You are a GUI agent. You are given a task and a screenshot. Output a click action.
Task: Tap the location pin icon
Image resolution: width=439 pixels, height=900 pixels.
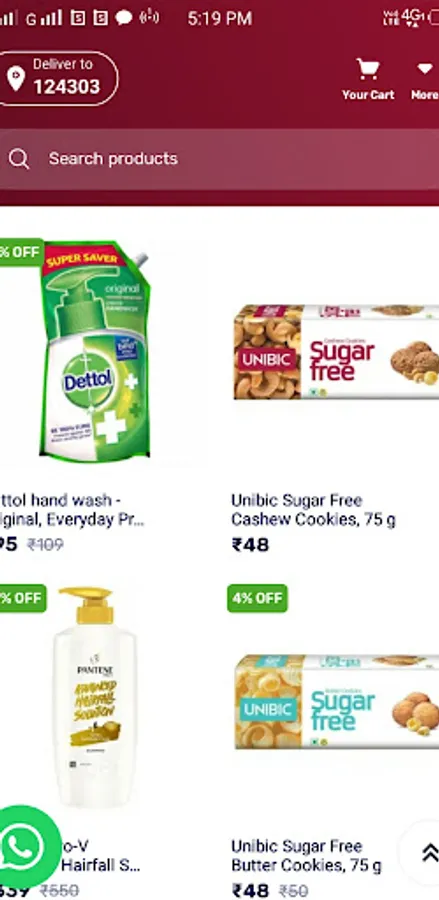15,78
